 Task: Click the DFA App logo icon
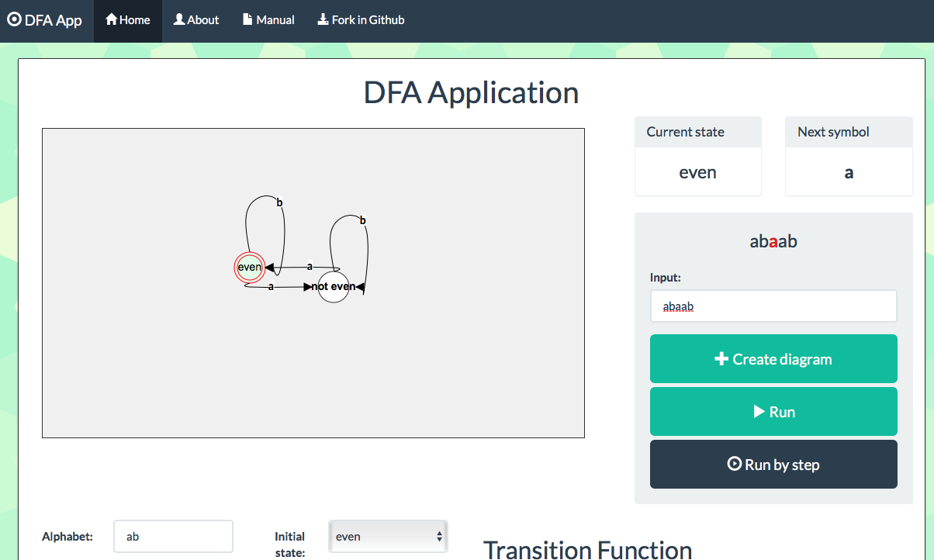(x=14, y=20)
